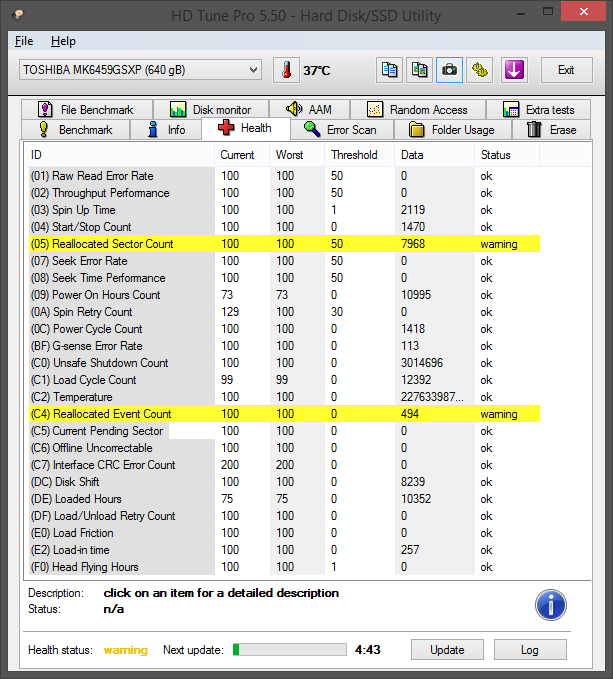Select (F0) Head Flying Hours row
Image resolution: width=613 pixels, height=679 pixels.
pyautogui.click(x=284, y=567)
